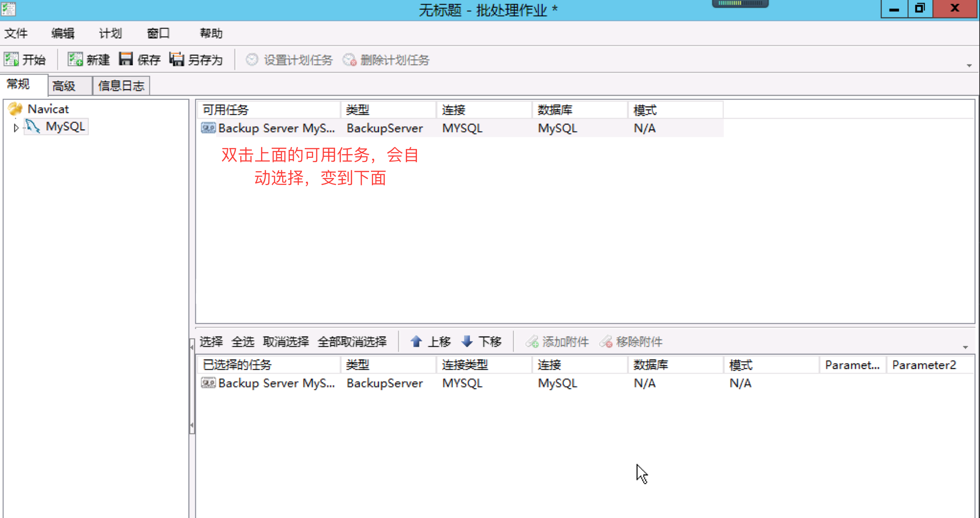Viewport: 980px width, 518px height.
Task: Click the Add Attachment (添加附件) icon
Action: coord(532,342)
